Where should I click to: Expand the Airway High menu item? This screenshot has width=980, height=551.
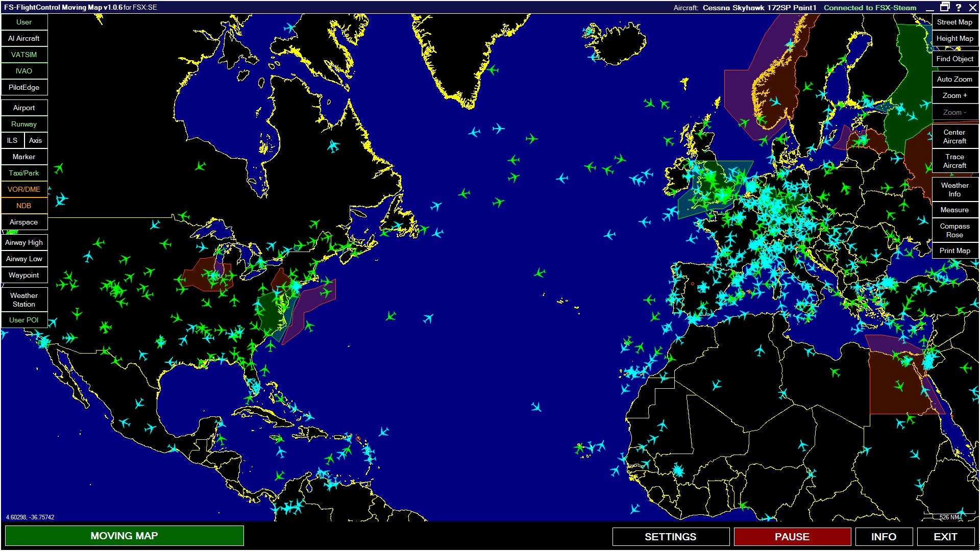click(x=24, y=241)
